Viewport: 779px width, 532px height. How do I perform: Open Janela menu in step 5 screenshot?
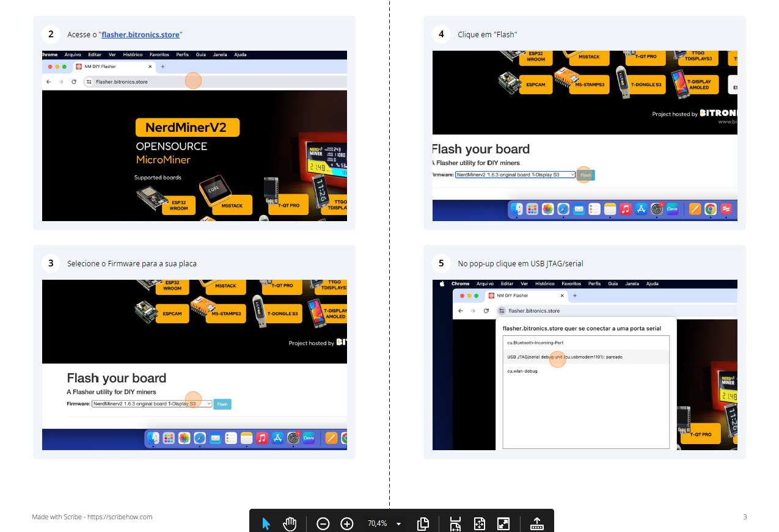[x=631, y=283]
